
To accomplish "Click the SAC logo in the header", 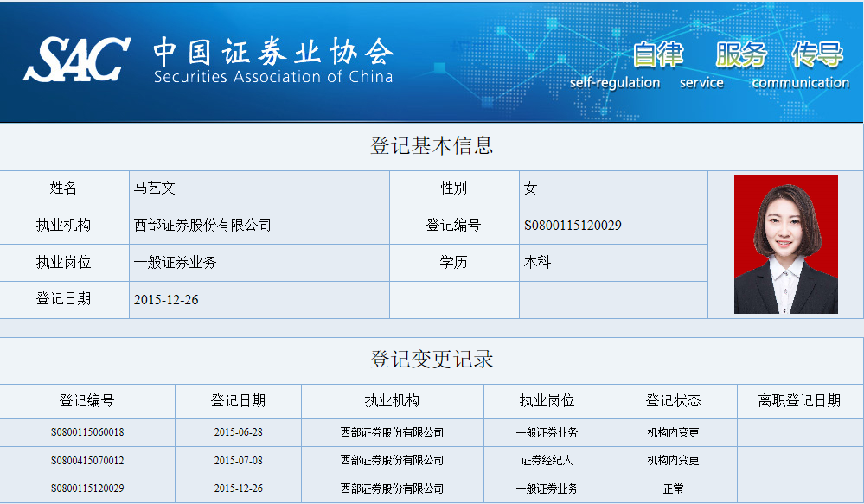I will click(x=76, y=59).
